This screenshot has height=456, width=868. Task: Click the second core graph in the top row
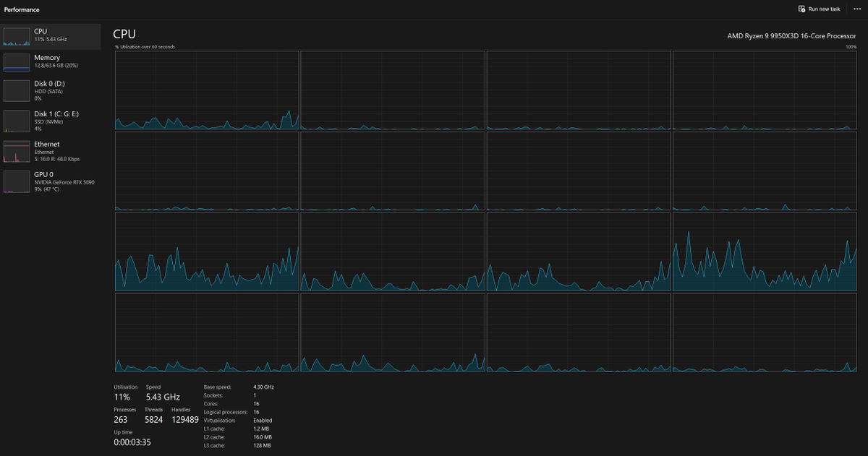[393, 90]
